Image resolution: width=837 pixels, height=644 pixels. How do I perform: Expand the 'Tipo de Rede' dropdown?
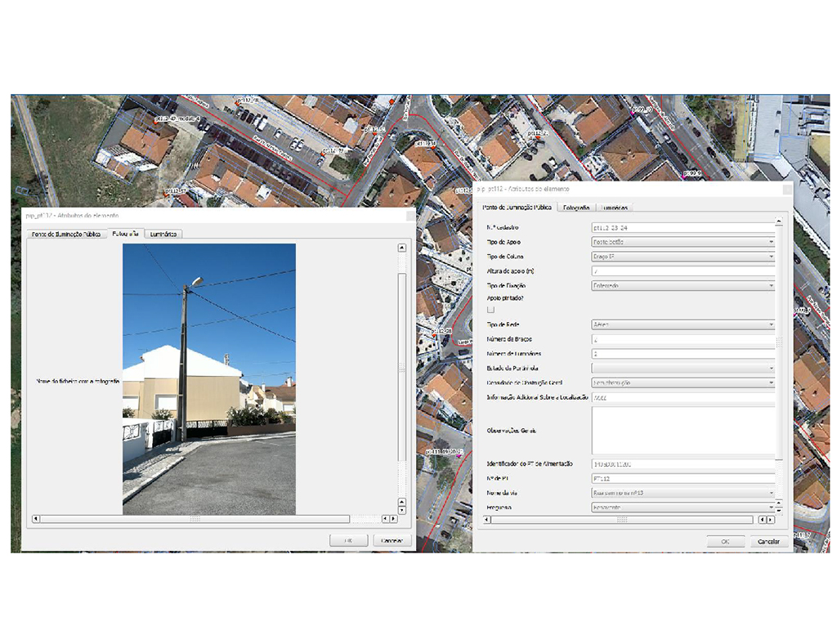click(683, 324)
